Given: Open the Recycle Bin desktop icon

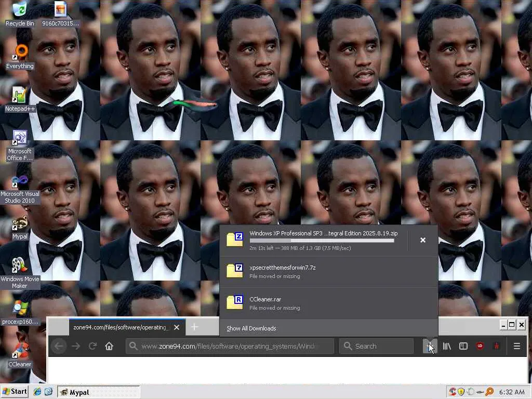Looking at the screenshot, I should tap(20, 14).
